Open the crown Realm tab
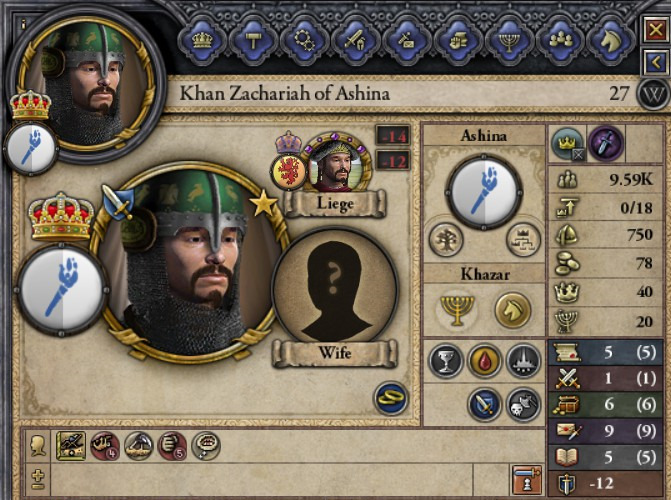Image resolution: width=671 pixels, height=500 pixels. tap(202, 41)
